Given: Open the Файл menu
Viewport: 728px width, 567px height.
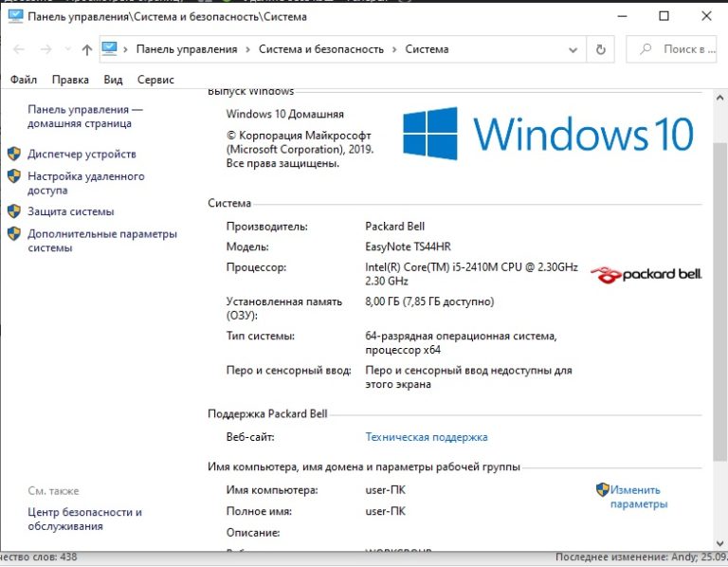Looking at the screenshot, I should click(24, 80).
